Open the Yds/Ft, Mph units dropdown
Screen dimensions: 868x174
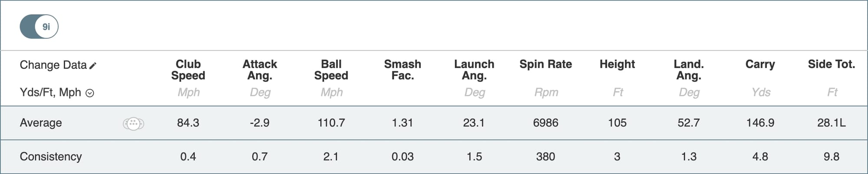pyautogui.click(x=90, y=93)
